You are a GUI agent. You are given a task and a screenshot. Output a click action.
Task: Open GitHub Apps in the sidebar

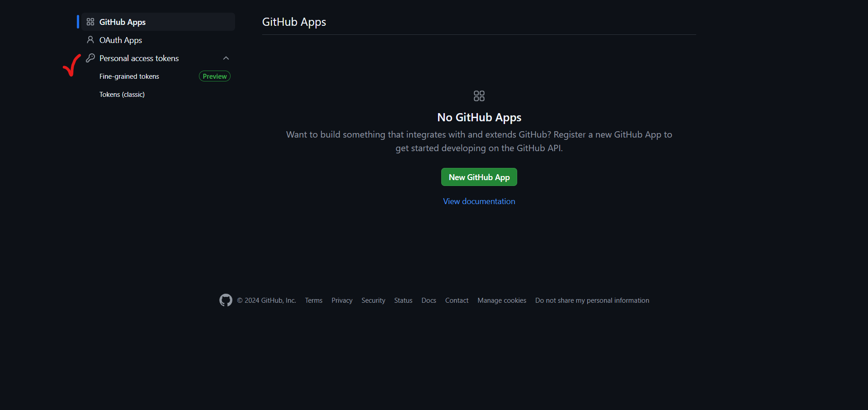(x=158, y=22)
